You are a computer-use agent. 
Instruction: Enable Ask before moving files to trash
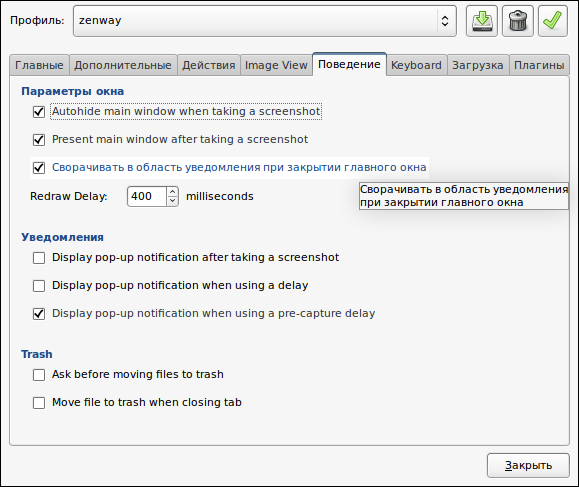pos(39,375)
